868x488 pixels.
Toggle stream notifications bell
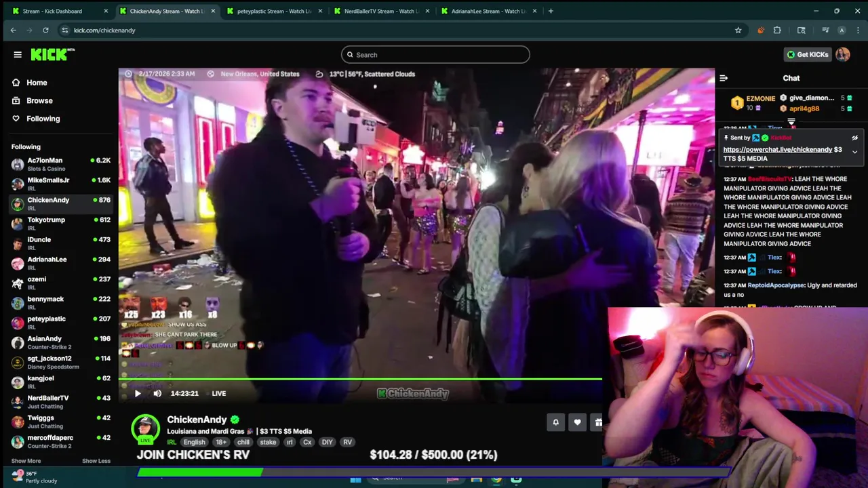click(555, 422)
